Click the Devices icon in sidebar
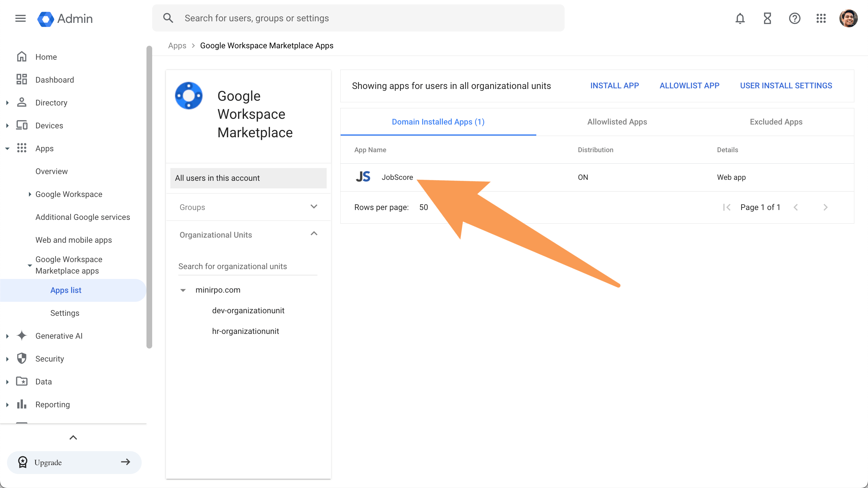868x488 pixels. (x=22, y=125)
